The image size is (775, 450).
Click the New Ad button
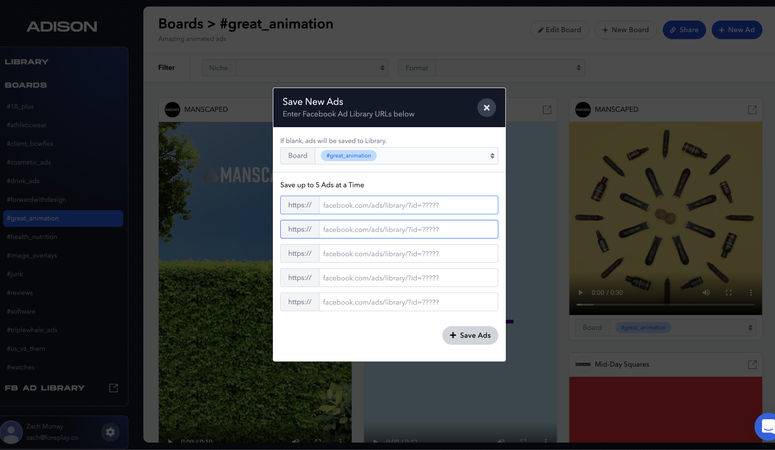pyautogui.click(x=736, y=30)
